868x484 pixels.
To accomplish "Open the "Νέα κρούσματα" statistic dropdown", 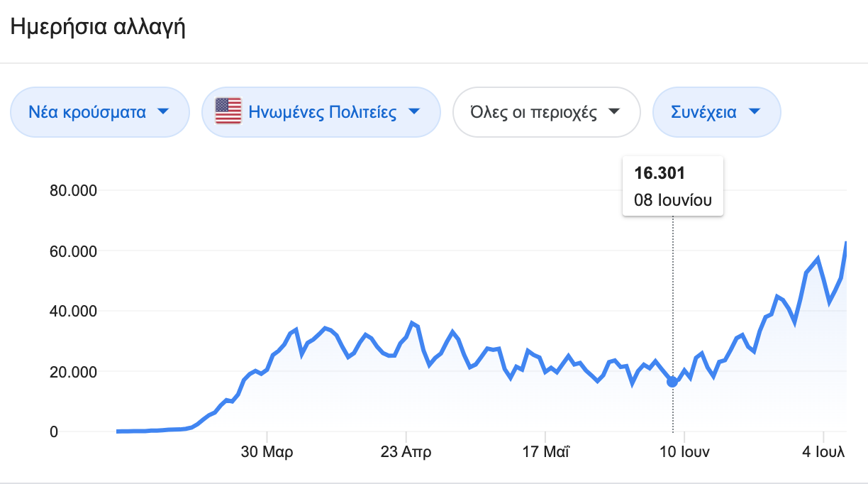I will click(x=100, y=111).
